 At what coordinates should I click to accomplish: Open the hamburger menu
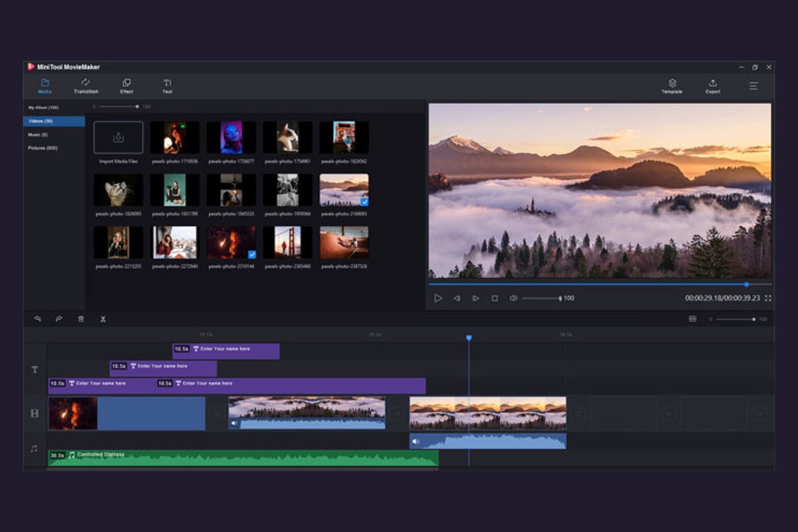tap(753, 86)
